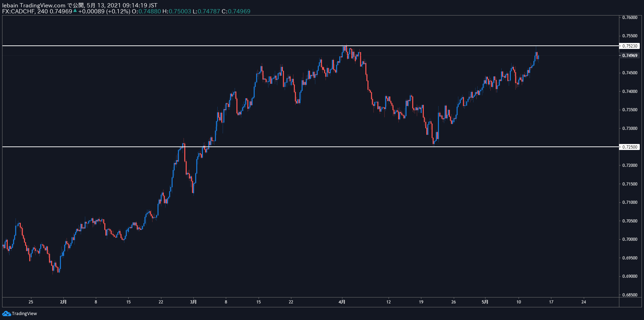
Task: Click the TradingView wordmark text
Action: pyautogui.click(x=24, y=314)
